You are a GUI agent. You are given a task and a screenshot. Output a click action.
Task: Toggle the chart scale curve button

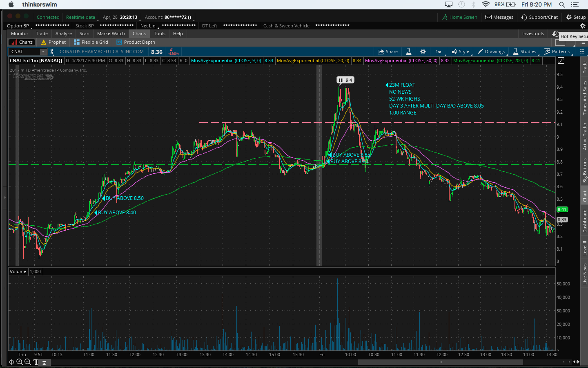(x=561, y=61)
